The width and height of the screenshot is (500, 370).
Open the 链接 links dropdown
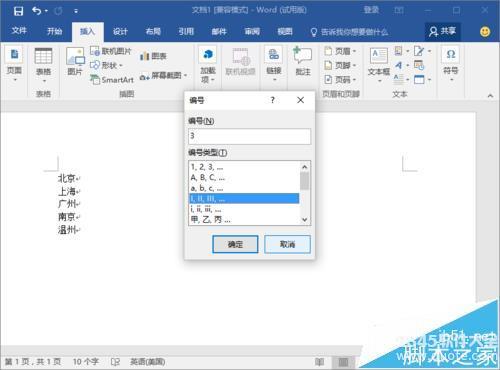pos(274,65)
